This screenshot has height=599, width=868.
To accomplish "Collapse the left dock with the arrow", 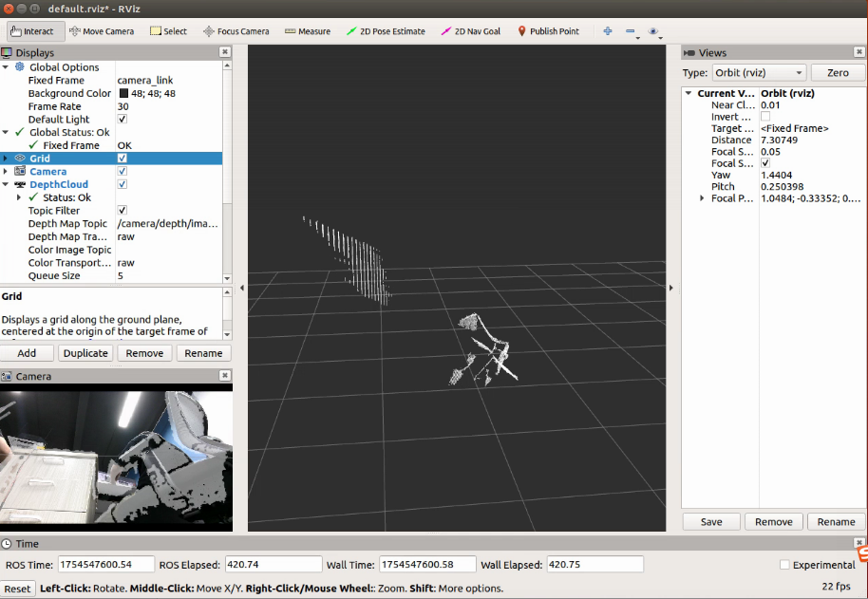I will pos(242,288).
